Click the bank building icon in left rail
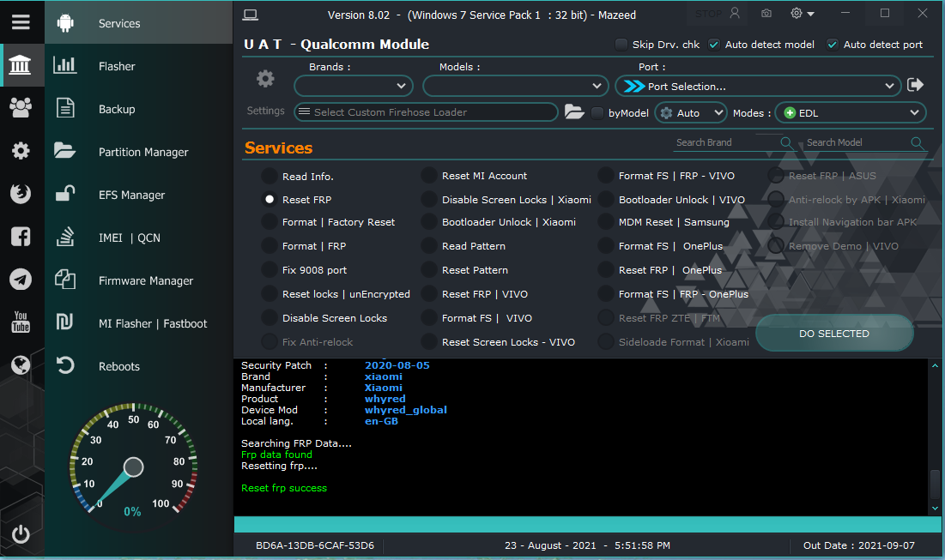The height and width of the screenshot is (560, 945). coord(21,65)
